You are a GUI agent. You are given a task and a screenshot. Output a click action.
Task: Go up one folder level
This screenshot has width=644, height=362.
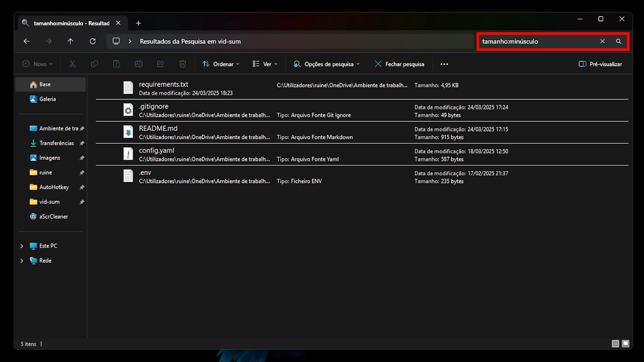[x=70, y=41]
